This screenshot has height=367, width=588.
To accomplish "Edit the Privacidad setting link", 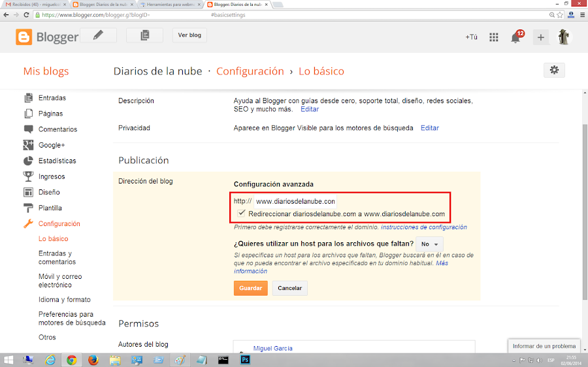I will 430,128.
